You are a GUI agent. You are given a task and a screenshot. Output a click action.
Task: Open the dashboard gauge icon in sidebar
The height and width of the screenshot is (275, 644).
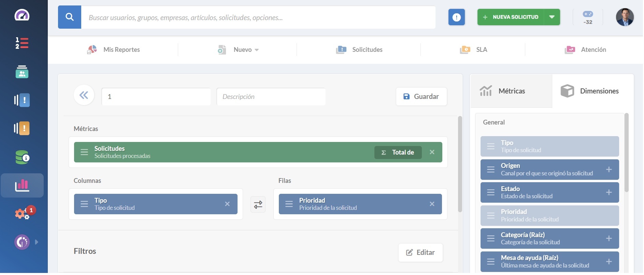tap(22, 15)
